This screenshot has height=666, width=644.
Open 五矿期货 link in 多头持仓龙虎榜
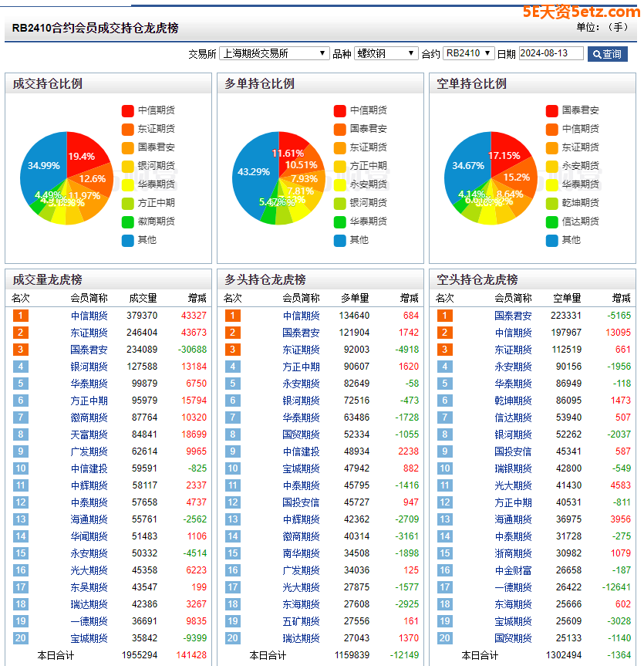click(x=301, y=621)
